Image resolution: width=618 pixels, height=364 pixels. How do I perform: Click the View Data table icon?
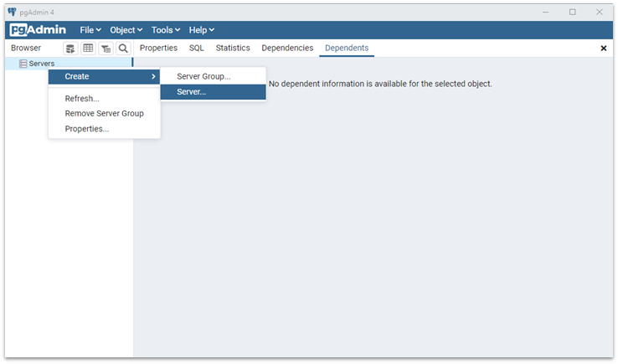tap(88, 49)
